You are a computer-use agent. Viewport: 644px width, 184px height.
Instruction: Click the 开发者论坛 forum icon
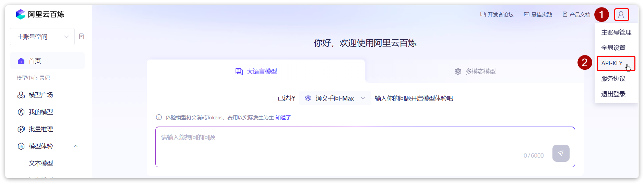pyautogui.click(x=483, y=14)
